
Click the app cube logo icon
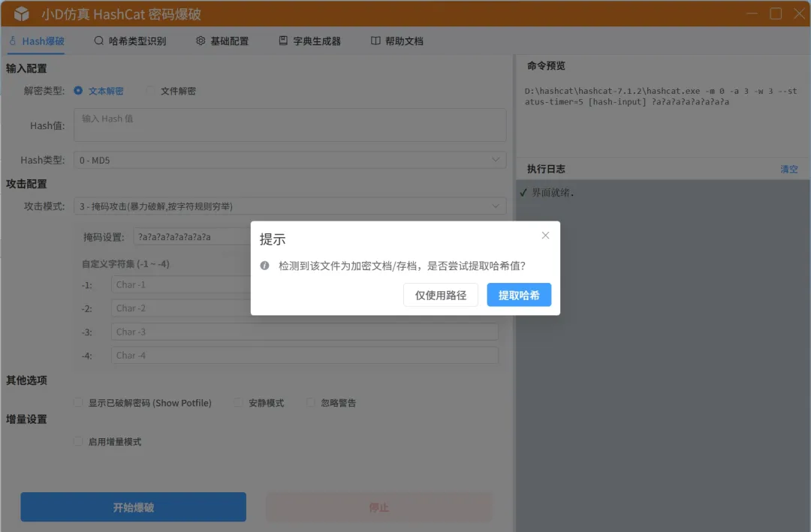click(x=21, y=14)
